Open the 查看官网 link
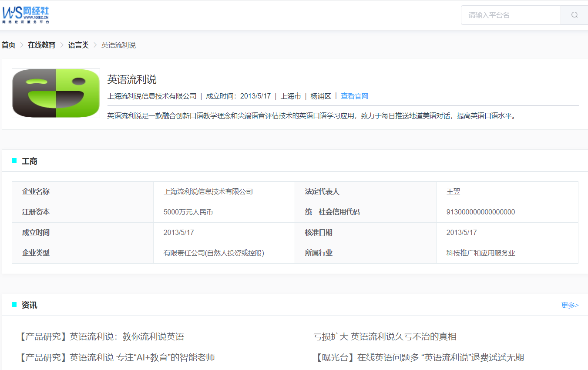 (x=354, y=96)
